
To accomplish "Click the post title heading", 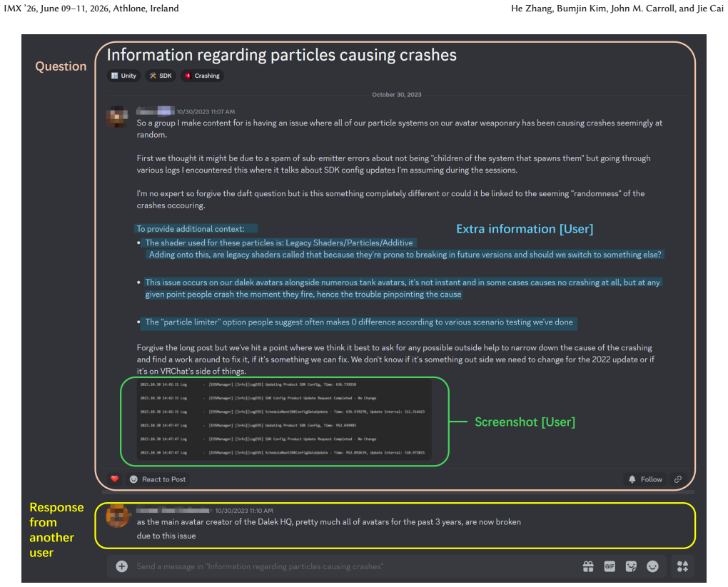I will click(x=282, y=55).
